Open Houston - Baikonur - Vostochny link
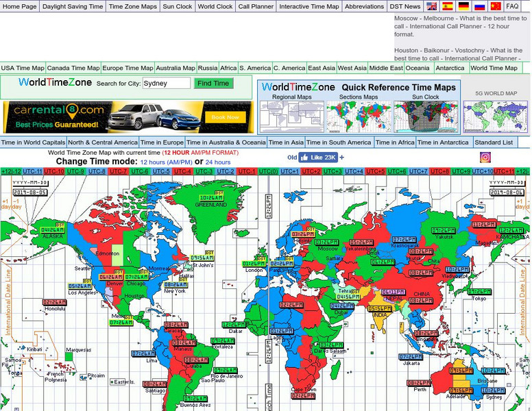 click(459, 54)
